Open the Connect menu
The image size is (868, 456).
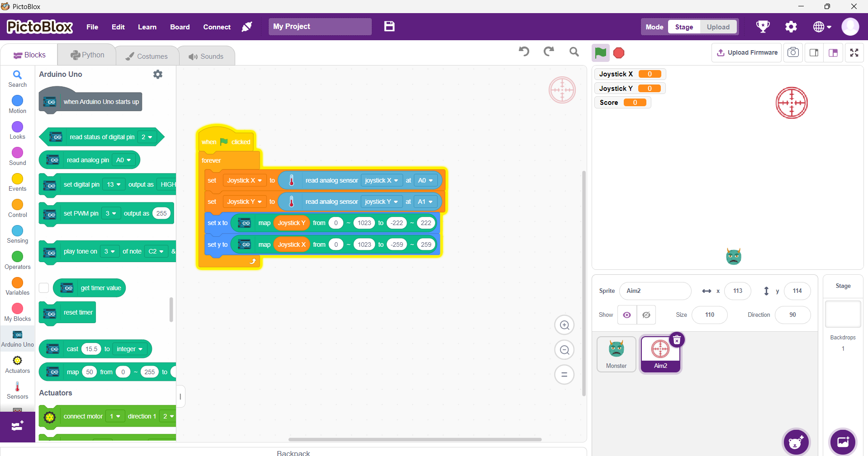217,27
